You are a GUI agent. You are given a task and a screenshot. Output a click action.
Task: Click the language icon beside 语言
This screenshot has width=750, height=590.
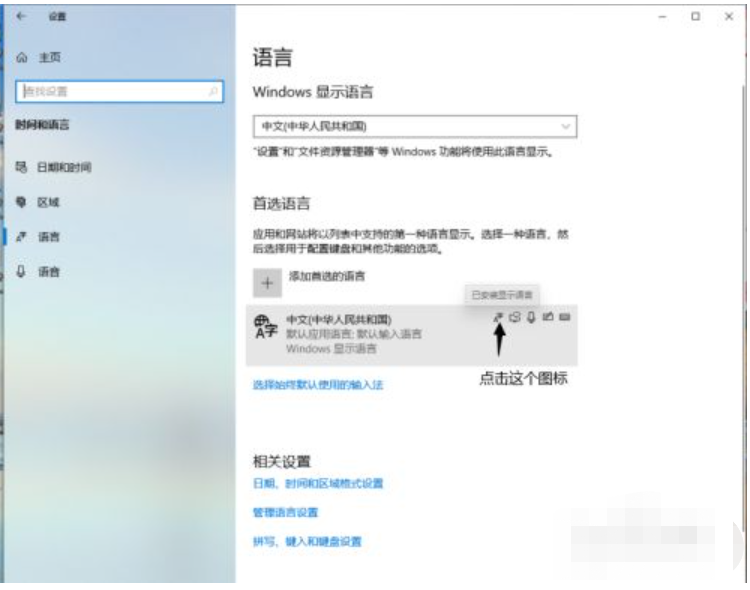21,236
